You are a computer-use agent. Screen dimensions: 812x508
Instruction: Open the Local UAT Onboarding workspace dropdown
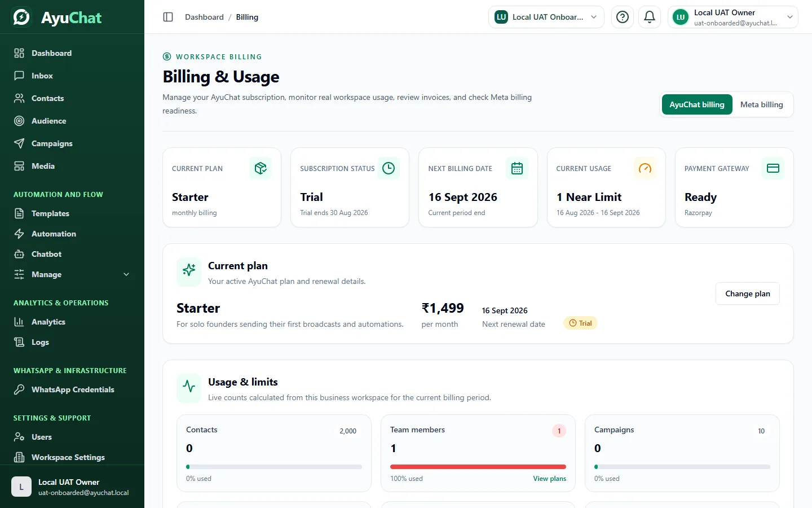coord(546,17)
